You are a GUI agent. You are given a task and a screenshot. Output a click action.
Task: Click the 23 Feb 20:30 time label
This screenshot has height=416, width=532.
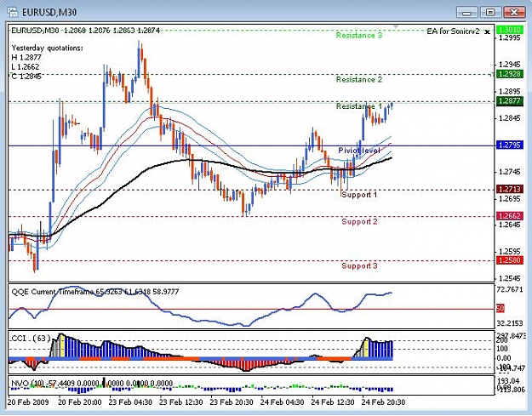click(232, 402)
